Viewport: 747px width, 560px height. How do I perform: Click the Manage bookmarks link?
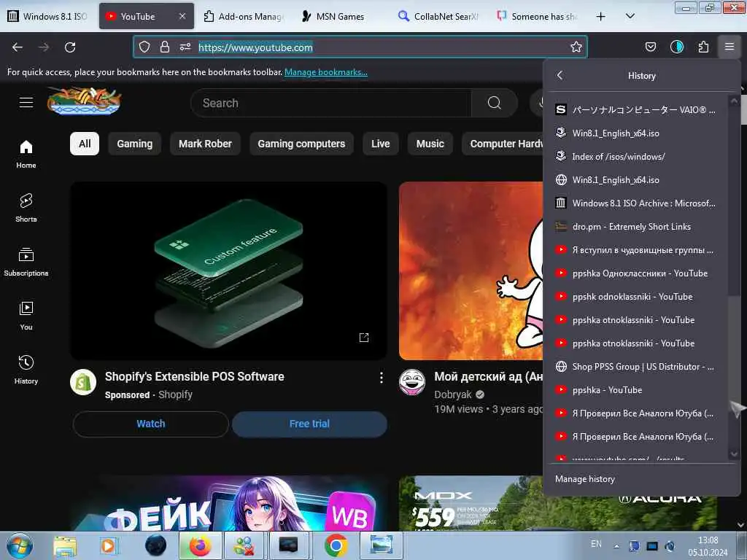point(326,72)
